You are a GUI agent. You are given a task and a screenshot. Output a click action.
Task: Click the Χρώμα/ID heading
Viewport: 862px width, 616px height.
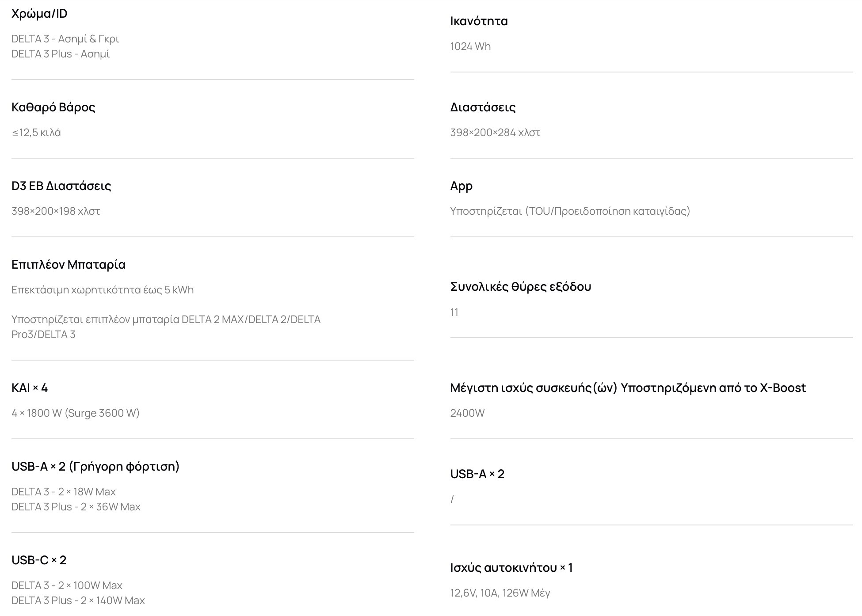click(39, 14)
